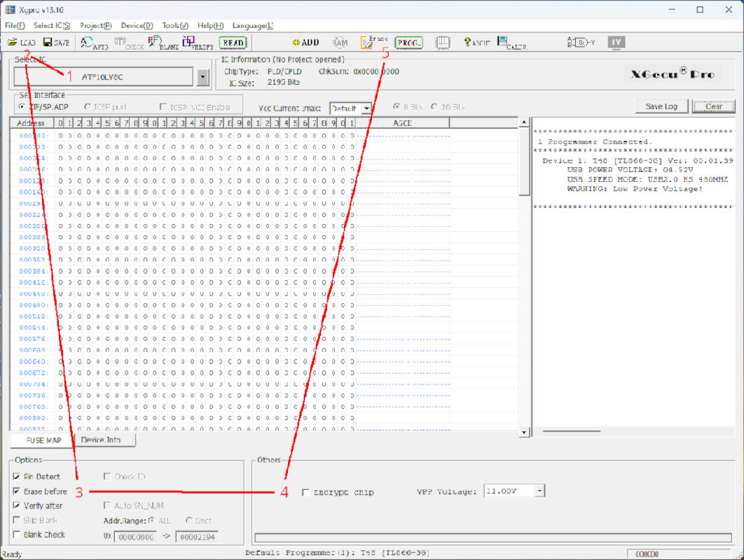744x560 pixels.
Task: Open the Device menu
Action: [x=137, y=26]
